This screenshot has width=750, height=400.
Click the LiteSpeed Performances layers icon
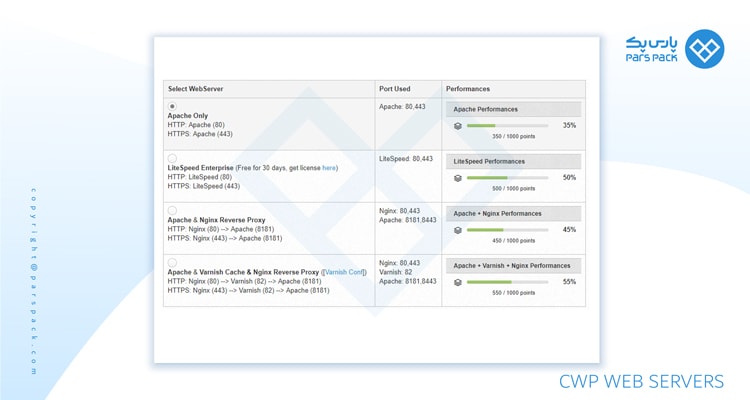[x=458, y=178]
